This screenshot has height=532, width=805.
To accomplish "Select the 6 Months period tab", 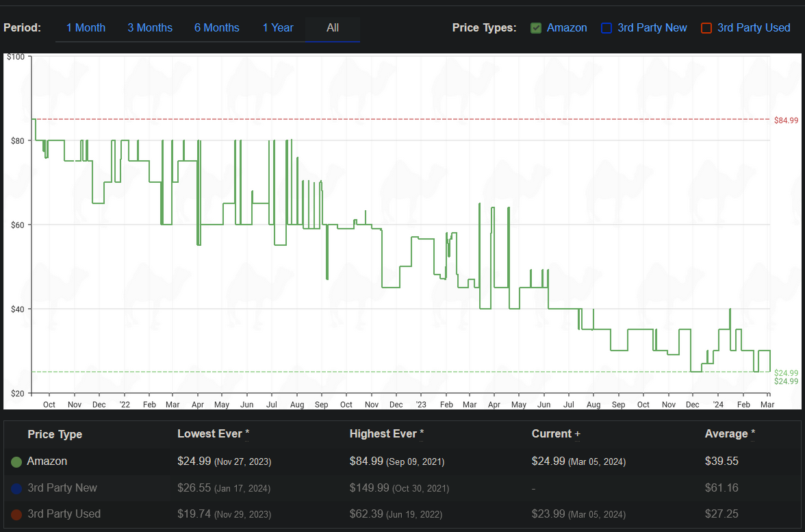I will (216, 27).
